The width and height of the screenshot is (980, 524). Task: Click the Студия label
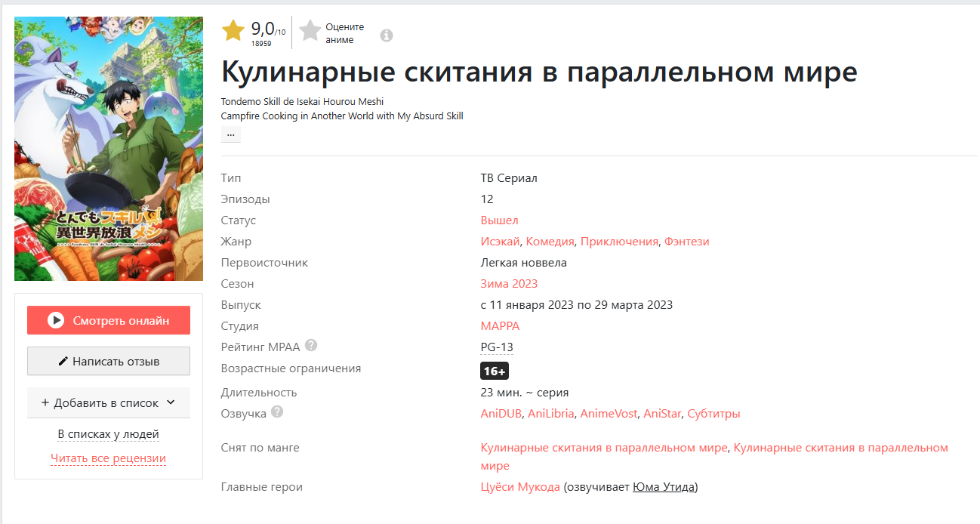click(240, 326)
